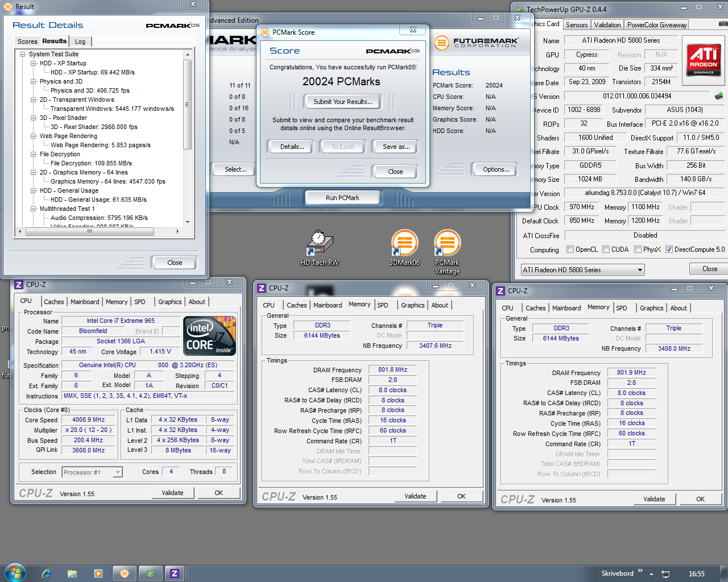Open the About tab in left CPU-Z
The width and height of the screenshot is (728, 582).
197,302
